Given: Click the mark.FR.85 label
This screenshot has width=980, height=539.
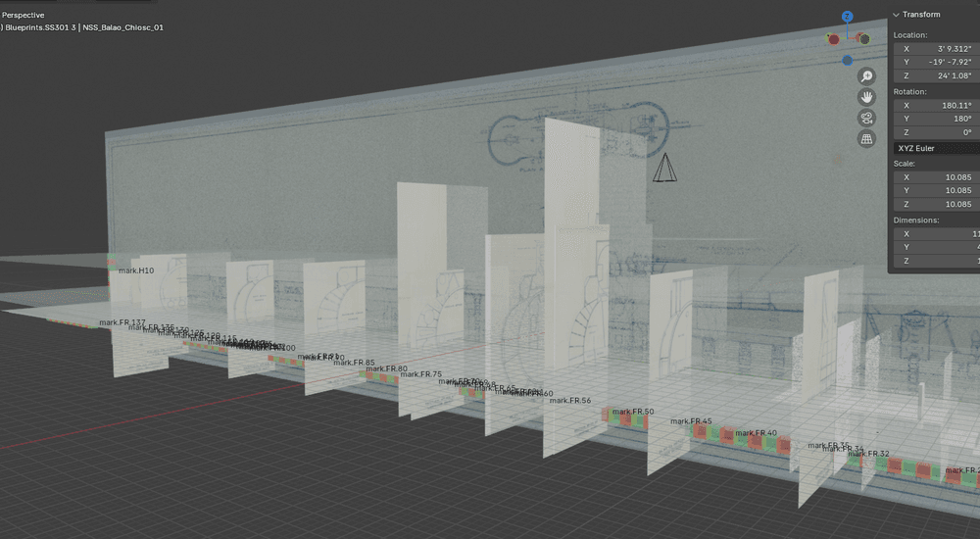Looking at the screenshot, I should point(354,362).
